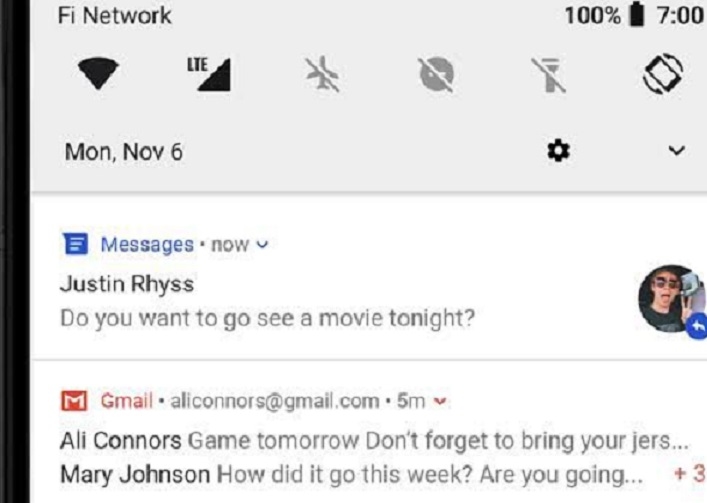The width and height of the screenshot is (707, 503).
Task: Expand the Gmail notification arrow
Action: click(439, 402)
